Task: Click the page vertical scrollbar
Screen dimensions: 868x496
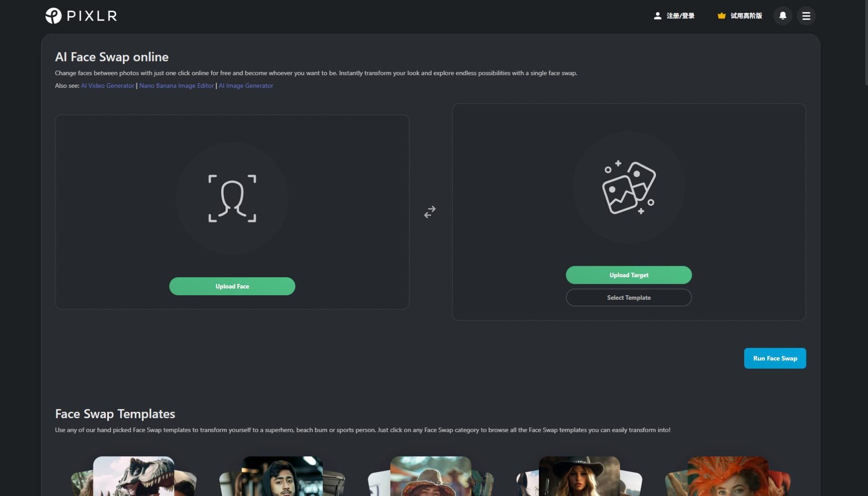Action: [x=866, y=43]
